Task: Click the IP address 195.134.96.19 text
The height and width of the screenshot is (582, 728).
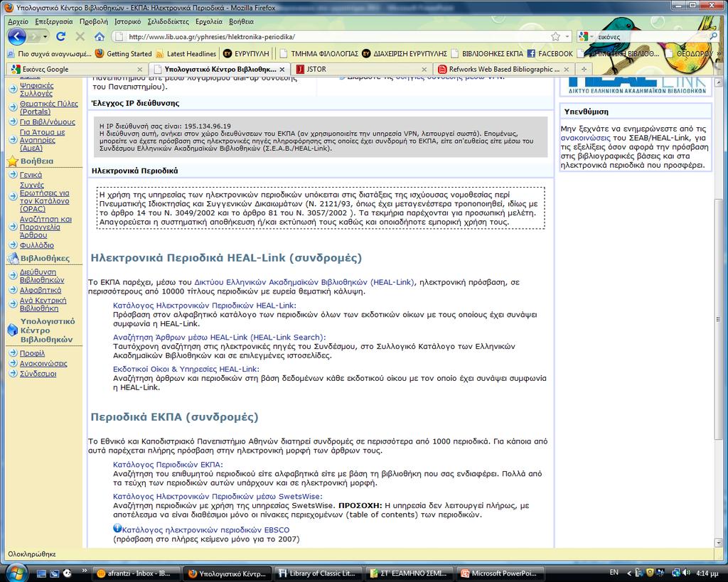Action: coord(208,126)
